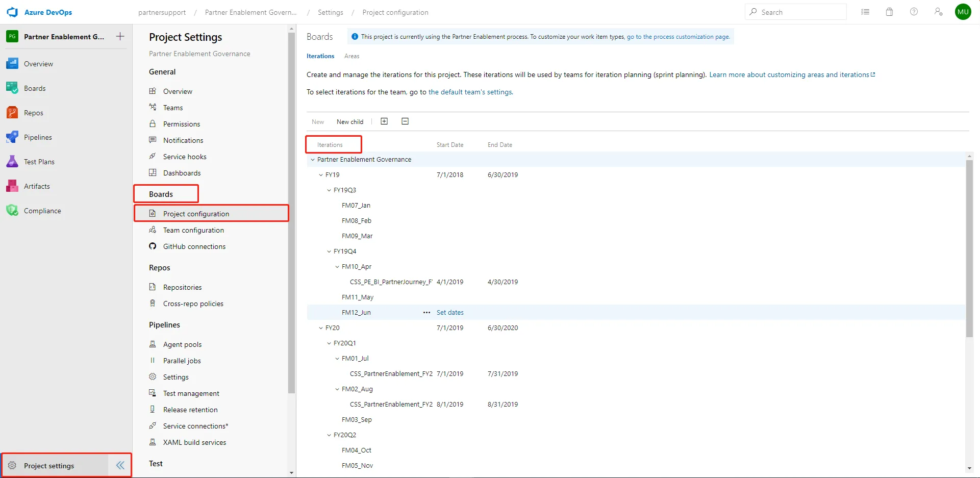Collapse the FY19Q3 iteration node
The width and height of the screenshot is (980, 478).
tap(329, 190)
